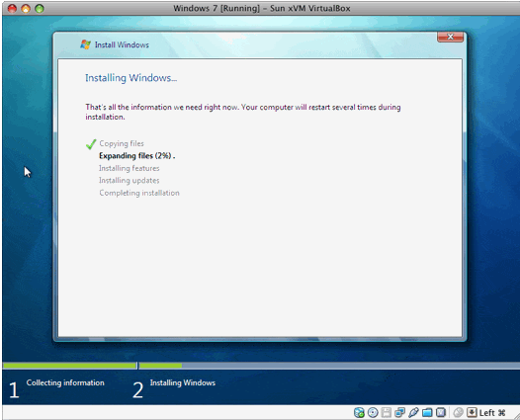Click the floppy disk status icon
The height and width of the screenshot is (420, 520).
[x=386, y=413]
